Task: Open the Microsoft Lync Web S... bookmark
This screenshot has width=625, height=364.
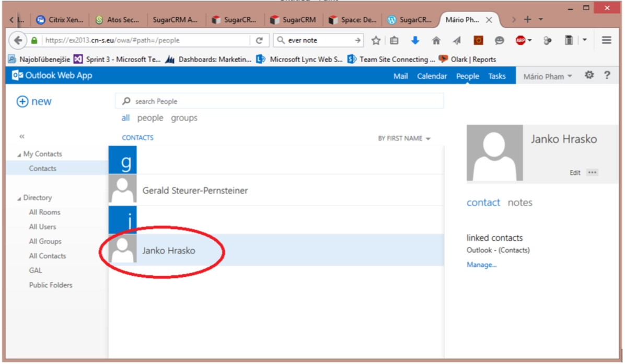Action: (x=299, y=60)
